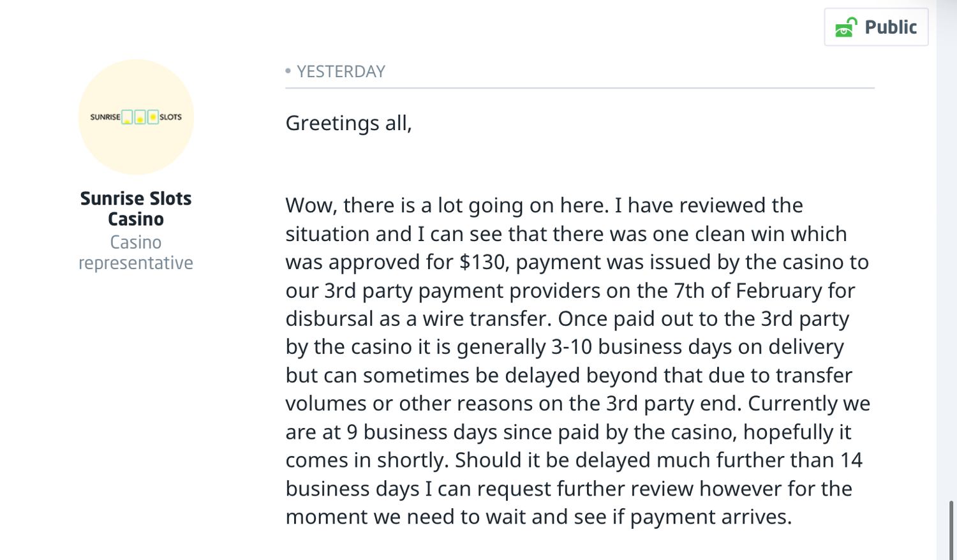
Task: Click the 9 business days text
Action: (422, 432)
